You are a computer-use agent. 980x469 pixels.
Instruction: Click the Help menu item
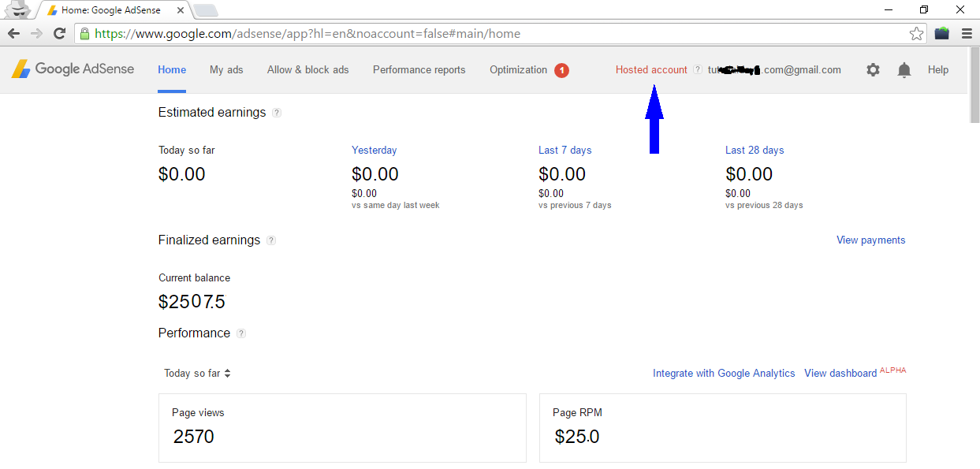click(938, 70)
